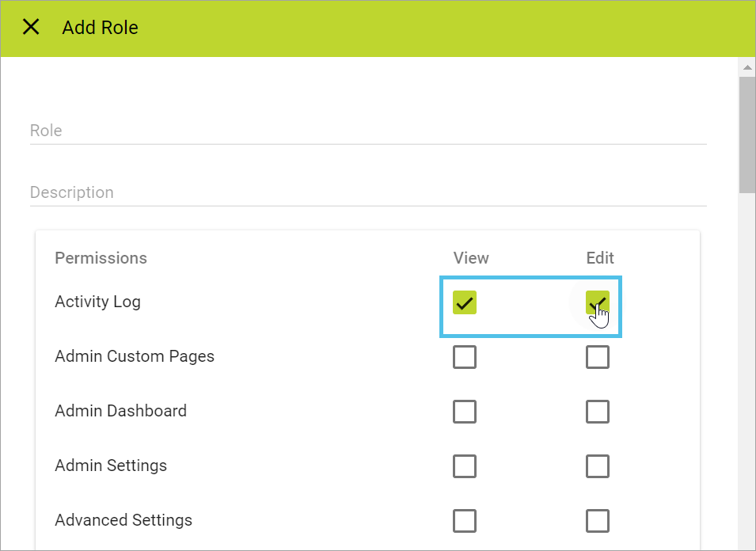
Task: Click the Edit column header
Action: 599,257
